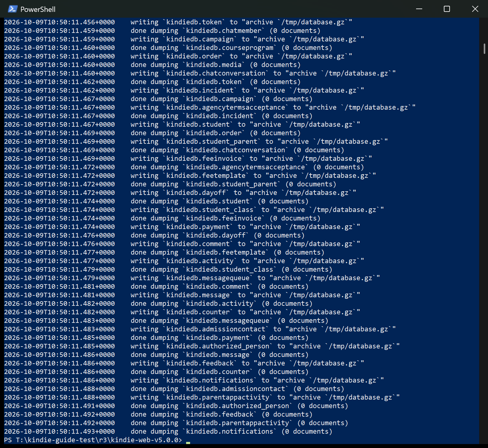488x448 pixels.
Task: Click the line writing `kindiedb.notifications` to archive
Action: tap(194, 380)
